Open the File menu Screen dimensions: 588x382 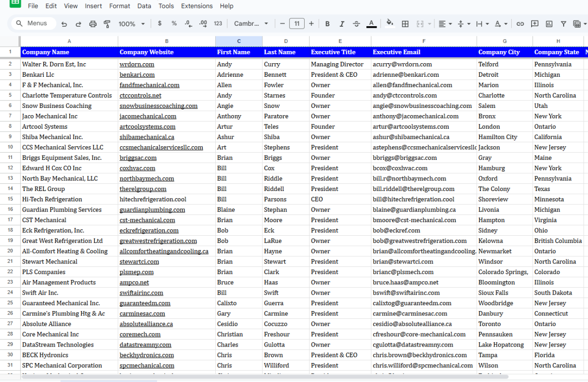click(x=33, y=6)
